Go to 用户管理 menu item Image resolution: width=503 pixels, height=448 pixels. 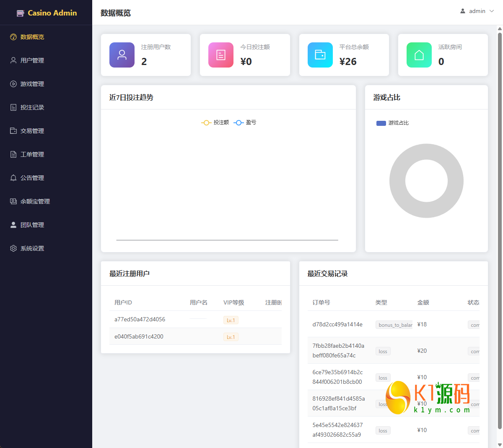pyautogui.click(x=46, y=60)
